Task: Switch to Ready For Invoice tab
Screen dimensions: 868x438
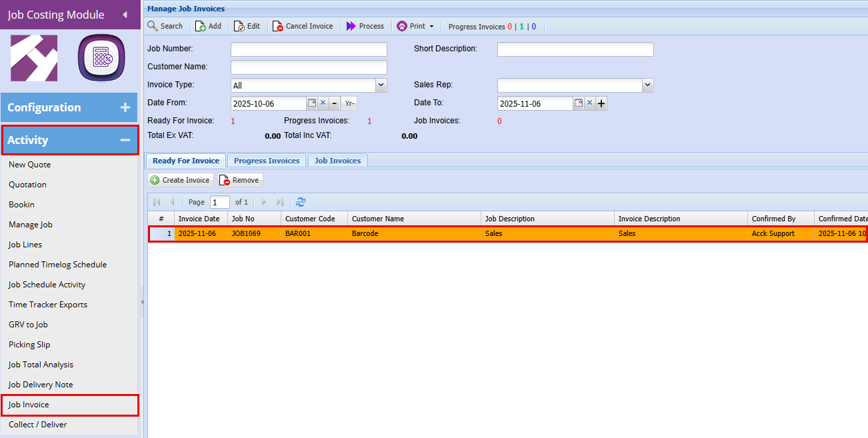Action: [186, 161]
